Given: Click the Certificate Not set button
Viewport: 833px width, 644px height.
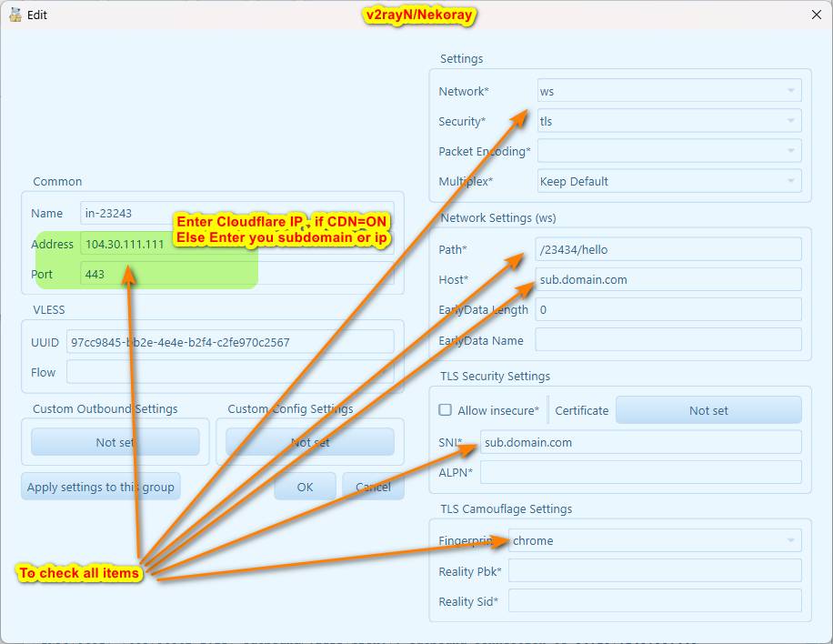Looking at the screenshot, I should point(708,410).
